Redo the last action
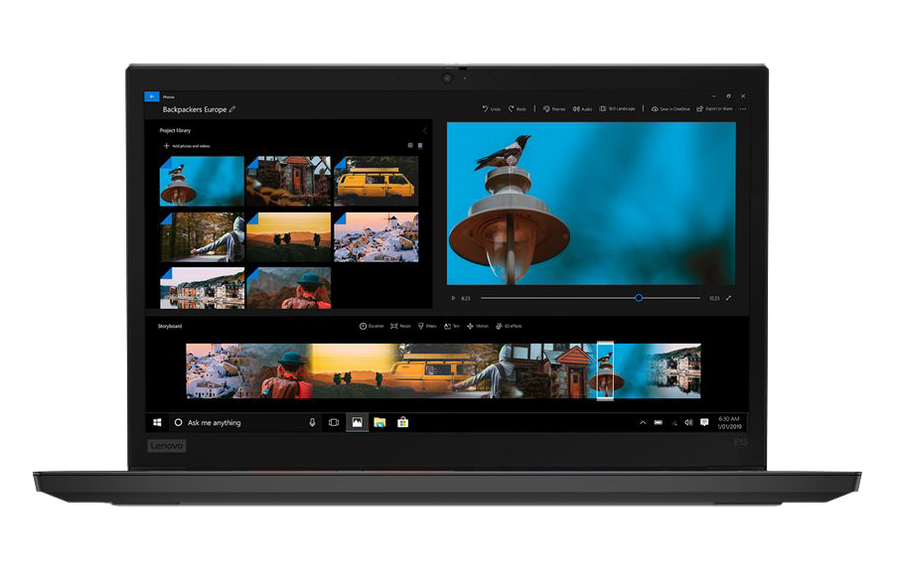Screen dimensions: 900x580 [x=517, y=109]
